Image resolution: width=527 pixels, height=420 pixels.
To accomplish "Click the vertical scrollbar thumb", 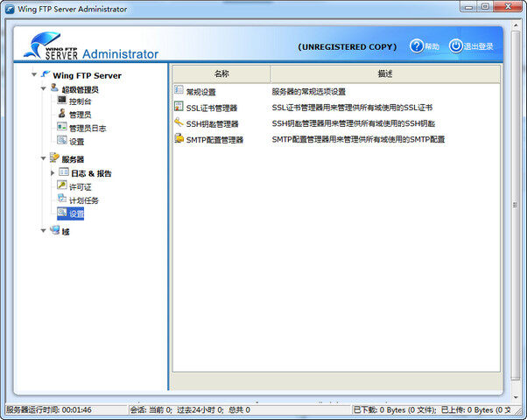I will (516, 206).
